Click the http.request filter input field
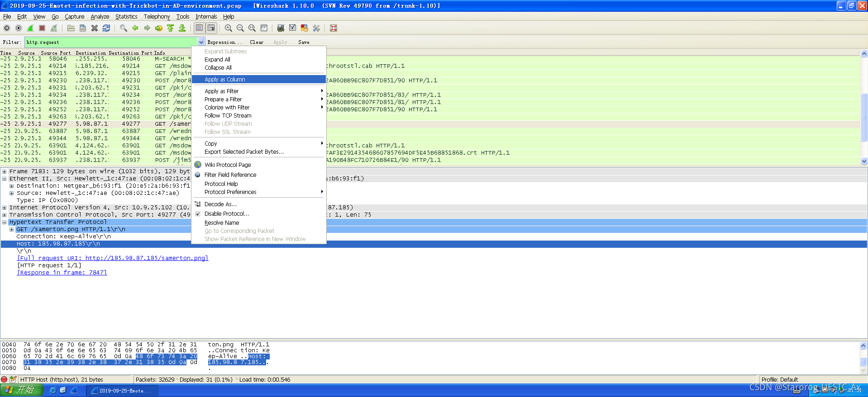 tap(111, 42)
